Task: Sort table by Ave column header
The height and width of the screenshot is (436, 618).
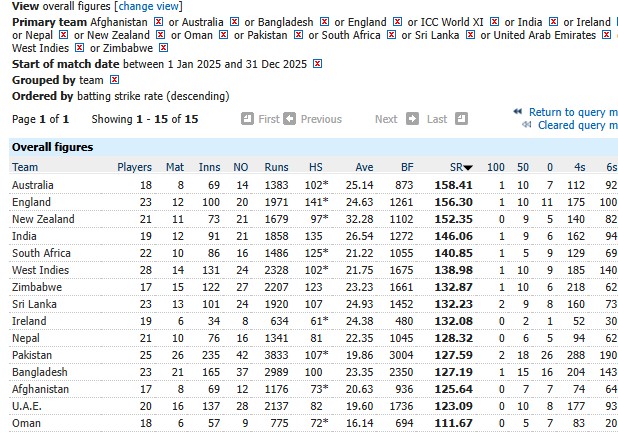Action: click(364, 167)
